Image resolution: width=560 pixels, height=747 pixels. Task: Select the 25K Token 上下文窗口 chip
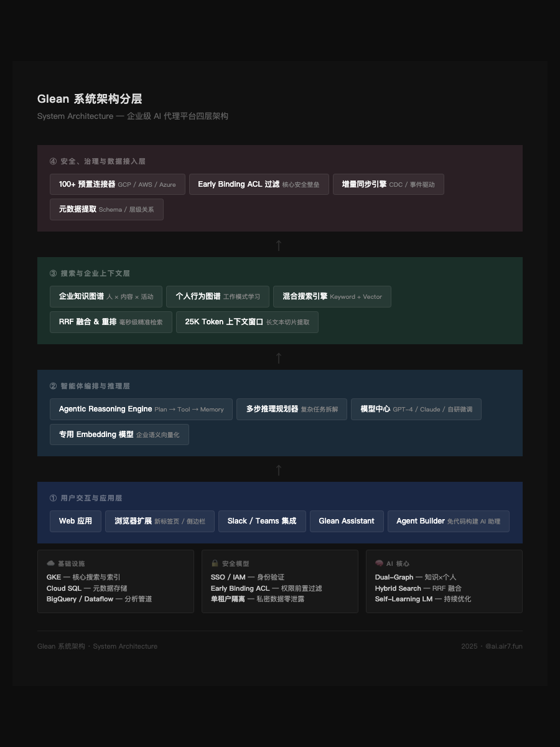pos(247,322)
